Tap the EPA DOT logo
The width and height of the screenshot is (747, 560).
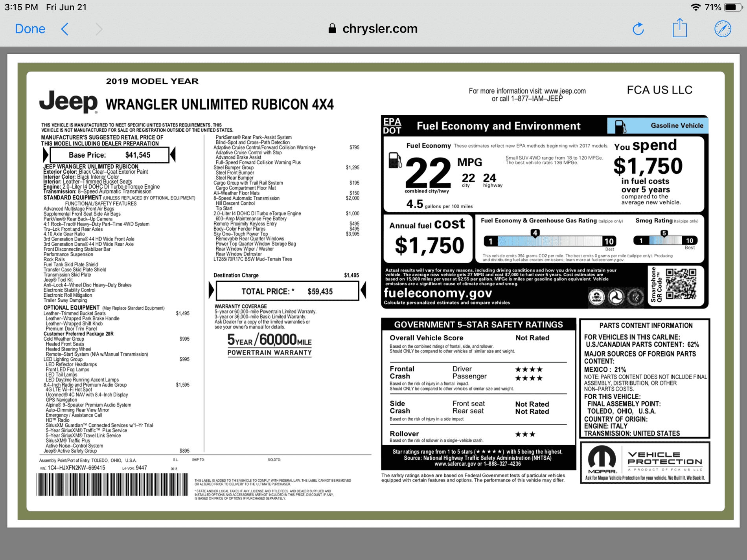tap(392, 126)
